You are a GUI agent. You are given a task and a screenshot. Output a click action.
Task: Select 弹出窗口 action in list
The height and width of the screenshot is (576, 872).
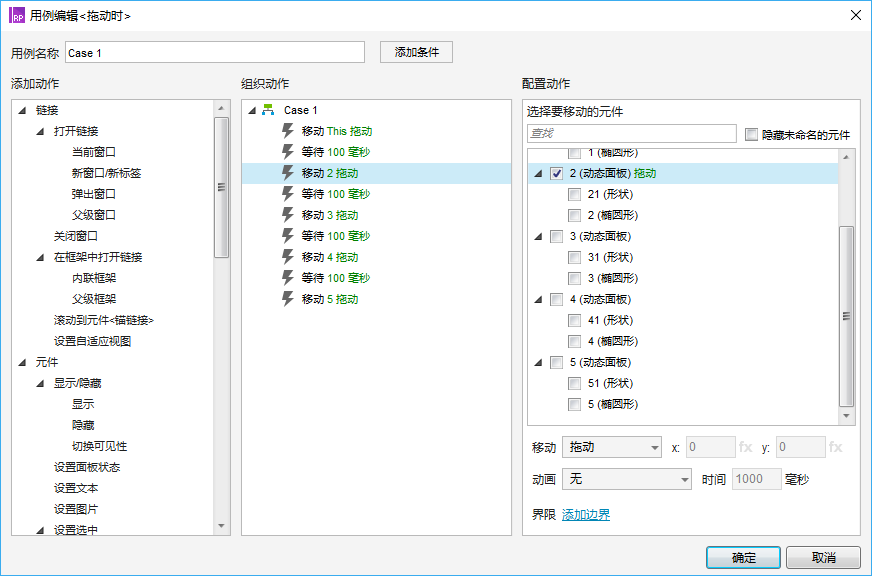coord(94,194)
